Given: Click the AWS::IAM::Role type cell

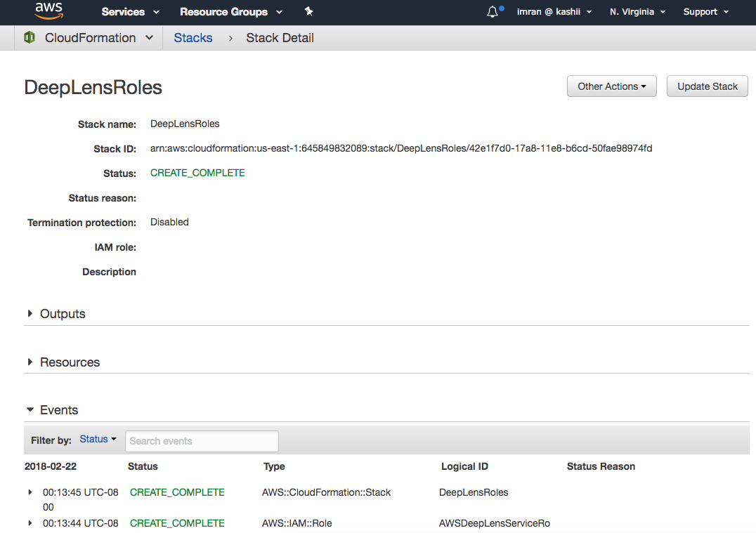Looking at the screenshot, I should click(x=296, y=523).
